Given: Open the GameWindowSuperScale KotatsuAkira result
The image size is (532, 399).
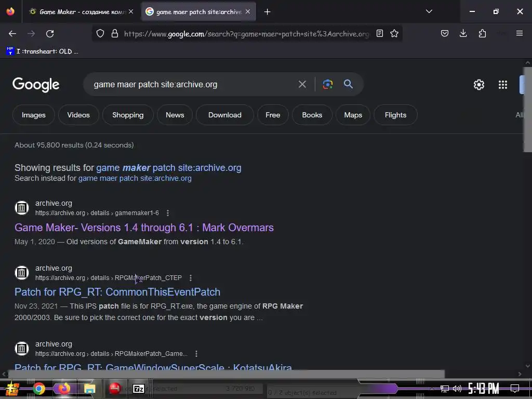Looking at the screenshot, I should pos(153,367).
